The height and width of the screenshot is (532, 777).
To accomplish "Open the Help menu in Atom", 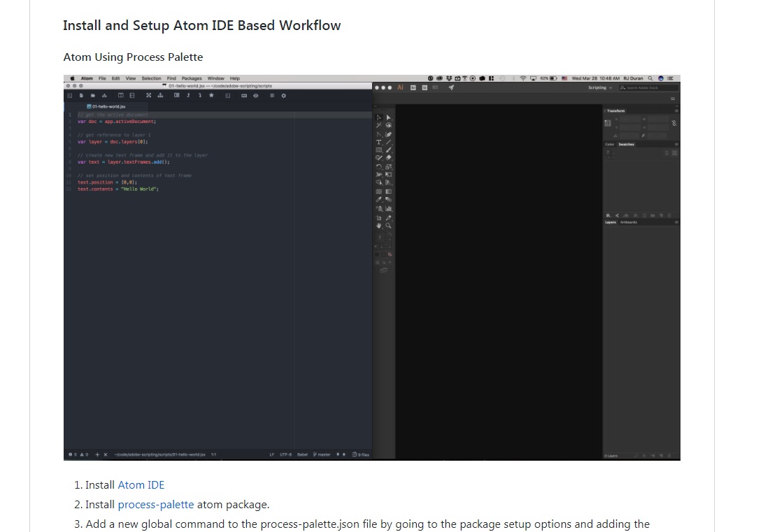I will [x=235, y=78].
